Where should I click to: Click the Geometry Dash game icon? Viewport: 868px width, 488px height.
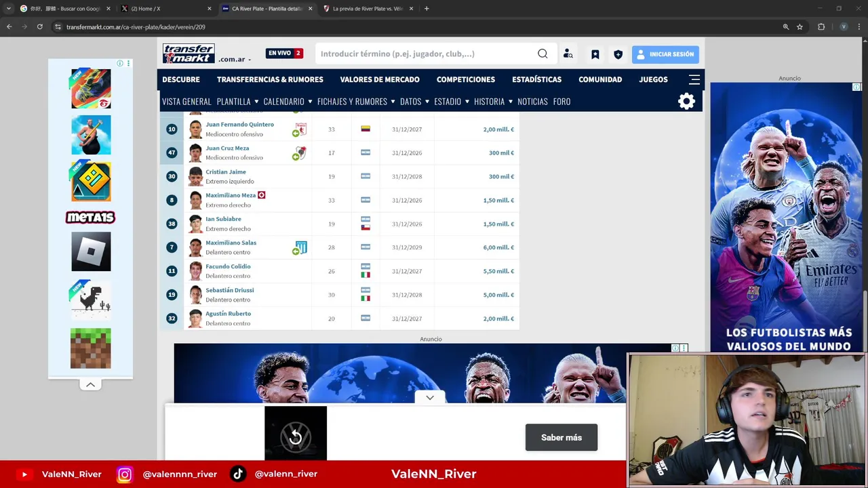point(91,182)
